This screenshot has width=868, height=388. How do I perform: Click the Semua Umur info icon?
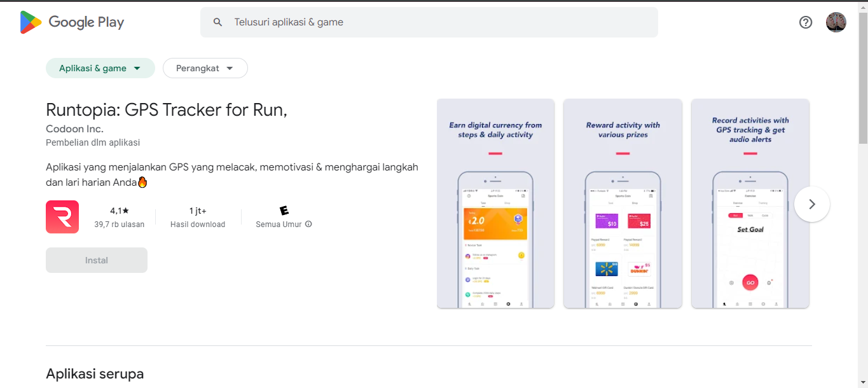(308, 225)
